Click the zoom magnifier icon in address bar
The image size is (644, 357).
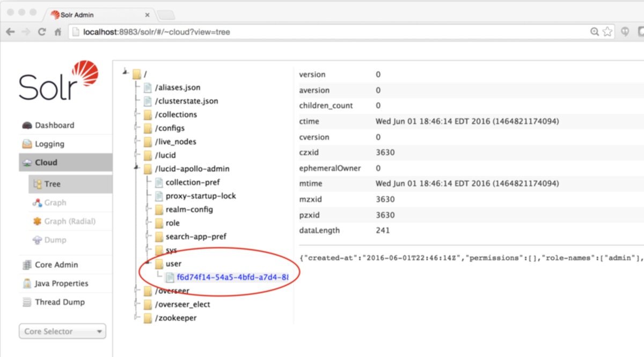click(x=595, y=32)
